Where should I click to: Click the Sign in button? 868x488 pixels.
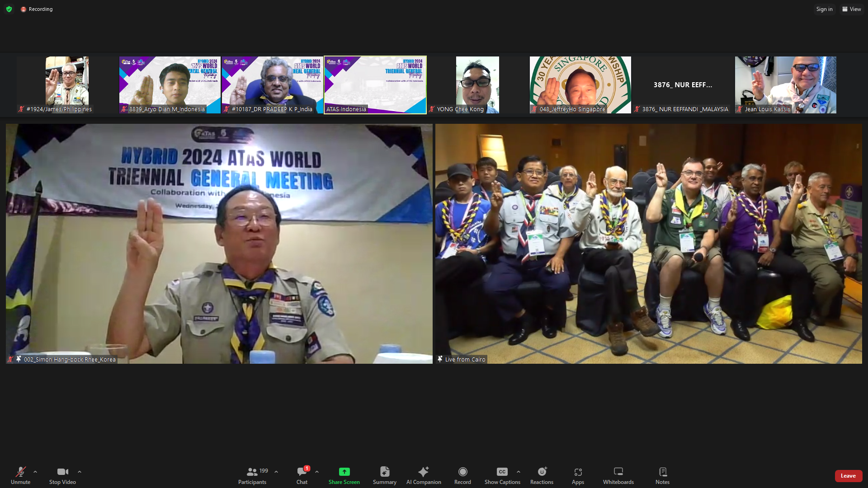point(824,9)
